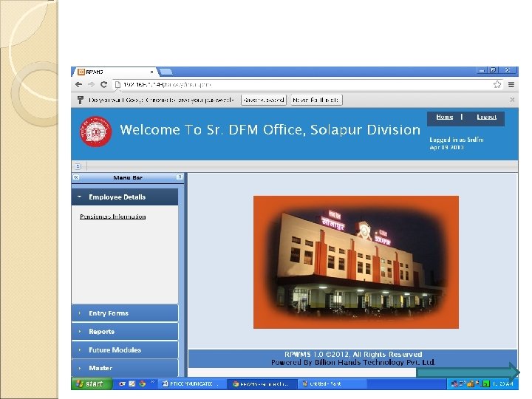Click the Never for this site button
This screenshot has width=532, height=399.
click(316, 100)
